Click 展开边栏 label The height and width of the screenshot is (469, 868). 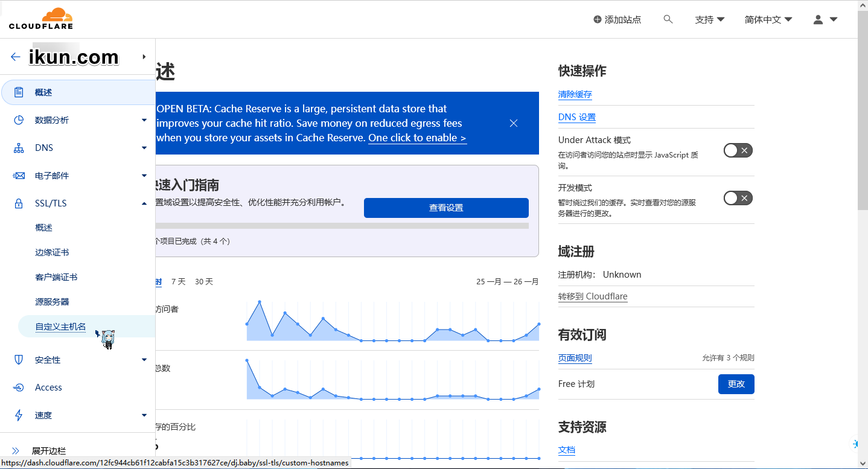[x=49, y=451]
